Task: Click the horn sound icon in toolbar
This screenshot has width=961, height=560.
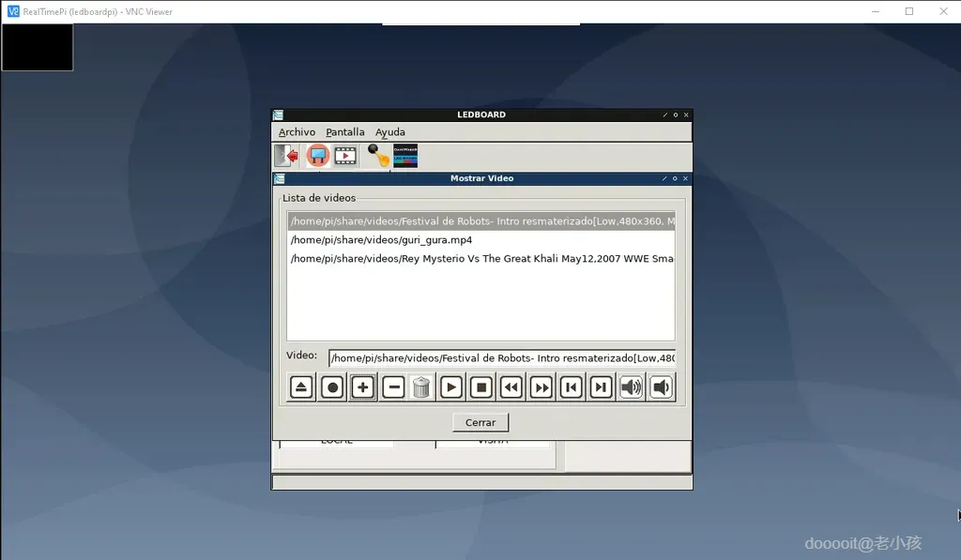Action: tap(378, 156)
